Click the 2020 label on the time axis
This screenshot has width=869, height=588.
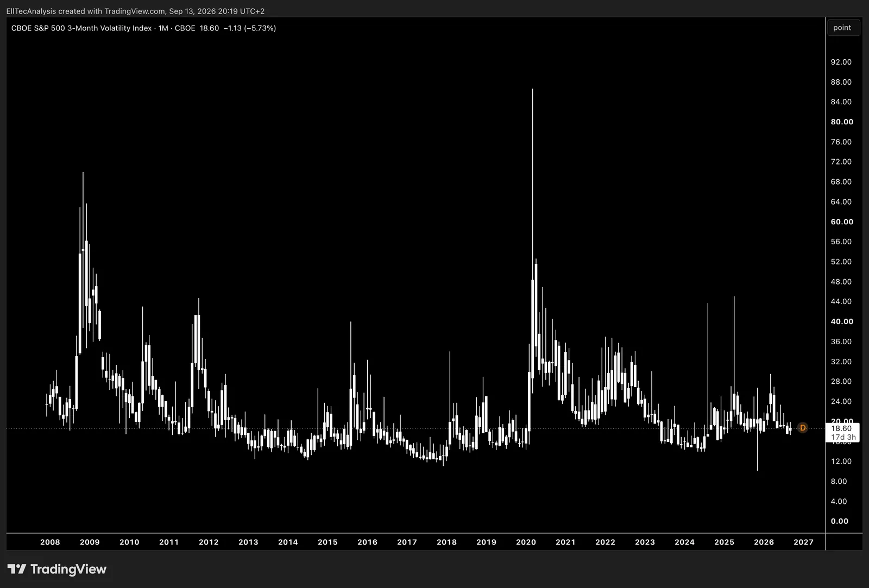click(x=526, y=542)
